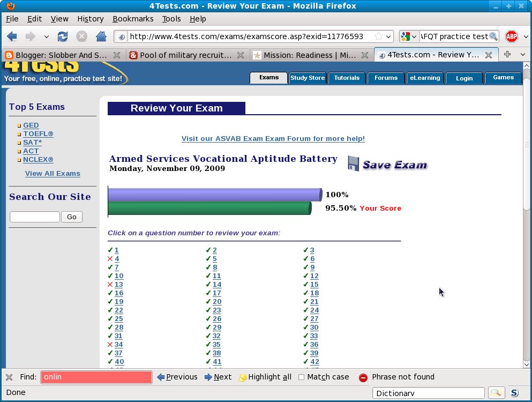Click the Save Exam diskette icon
The height and width of the screenshot is (402, 532).
353,163
